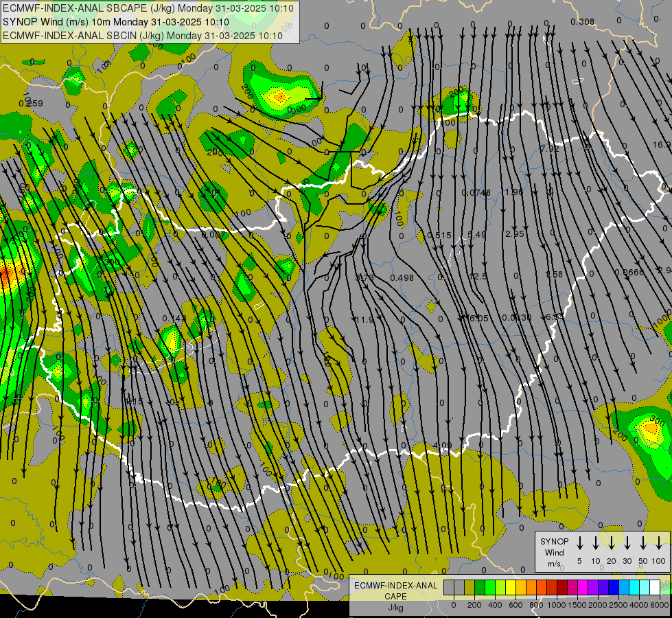This screenshot has height=618, width=672.
Task: Click the orange-yellow CAPE core in southeast
Action: click(x=651, y=428)
